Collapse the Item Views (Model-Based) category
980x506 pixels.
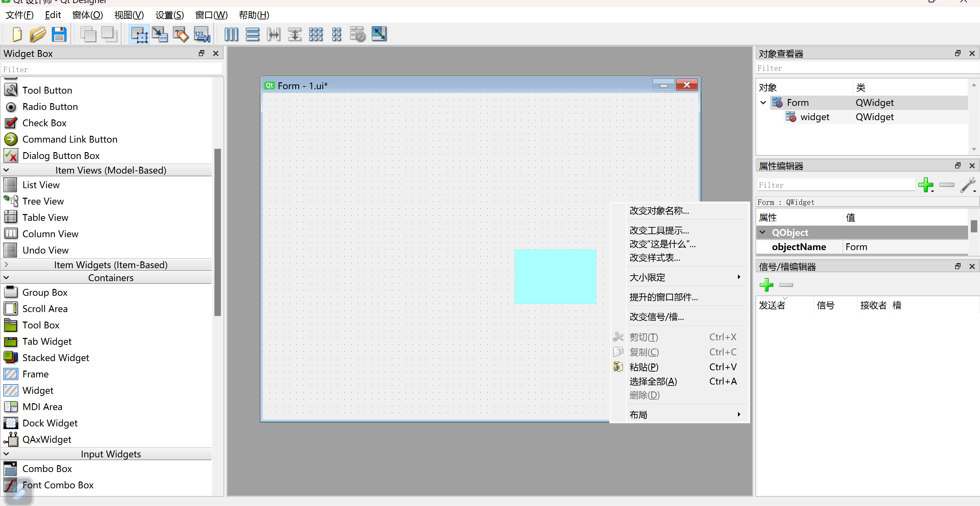(6, 170)
